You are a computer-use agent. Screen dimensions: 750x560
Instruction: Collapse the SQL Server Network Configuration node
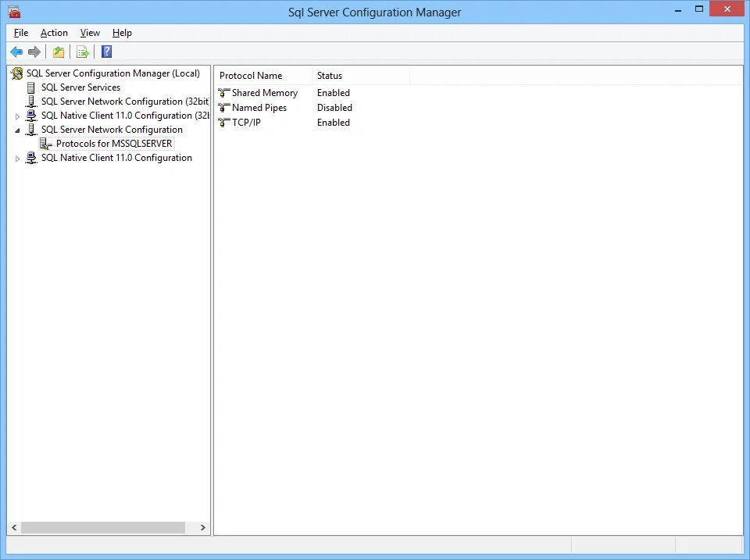[x=18, y=130]
